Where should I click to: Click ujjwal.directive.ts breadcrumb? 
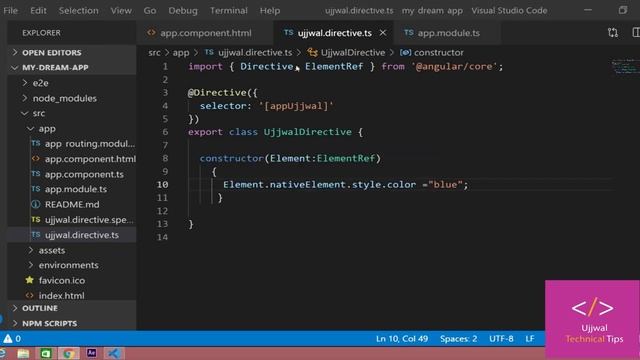(249, 53)
